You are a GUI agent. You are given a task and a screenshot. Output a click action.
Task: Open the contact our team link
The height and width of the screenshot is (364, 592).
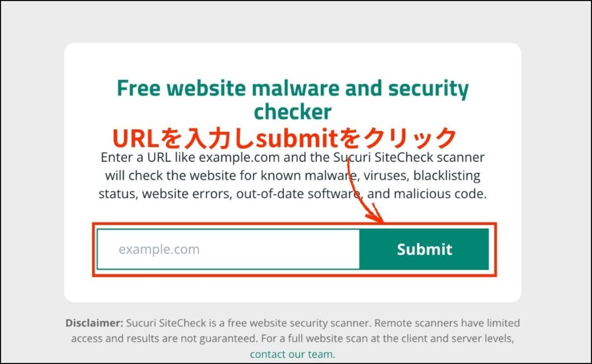tap(293, 354)
